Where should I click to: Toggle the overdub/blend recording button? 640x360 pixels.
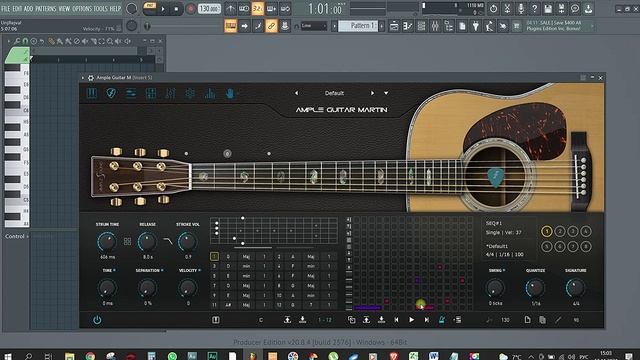click(x=271, y=8)
